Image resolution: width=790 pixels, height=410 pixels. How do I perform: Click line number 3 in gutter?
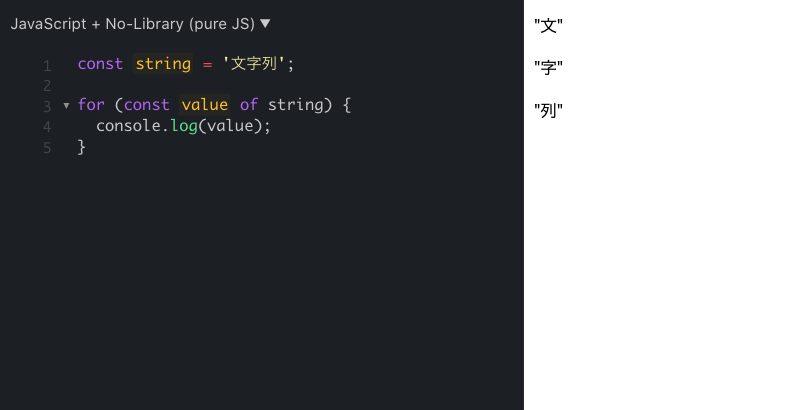[x=46, y=106]
